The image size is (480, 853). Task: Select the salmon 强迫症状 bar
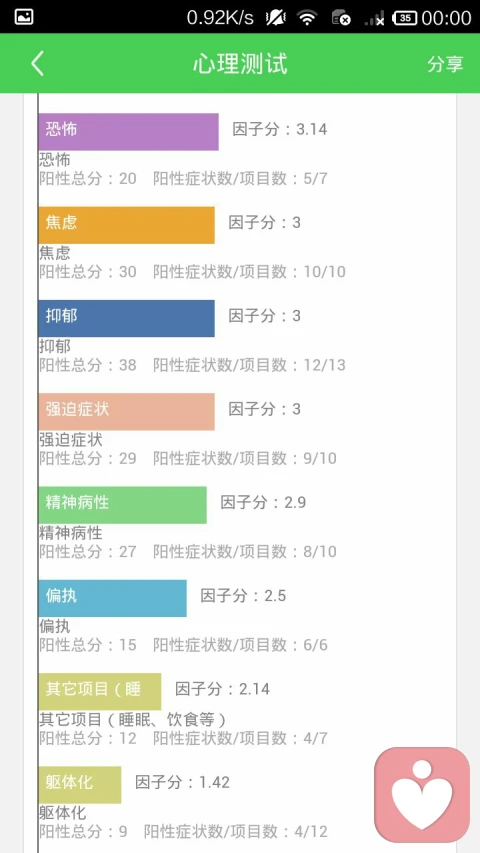tap(126, 412)
